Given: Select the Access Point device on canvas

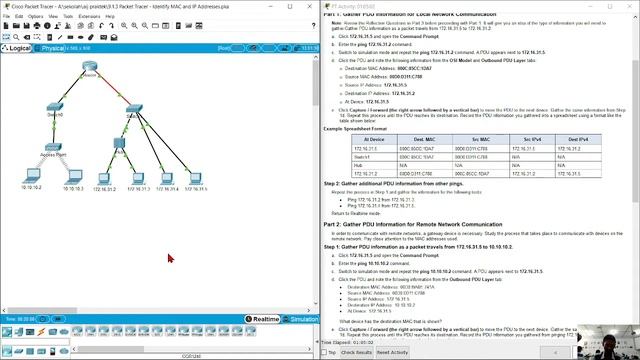Looking at the screenshot, I should click(53, 147).
